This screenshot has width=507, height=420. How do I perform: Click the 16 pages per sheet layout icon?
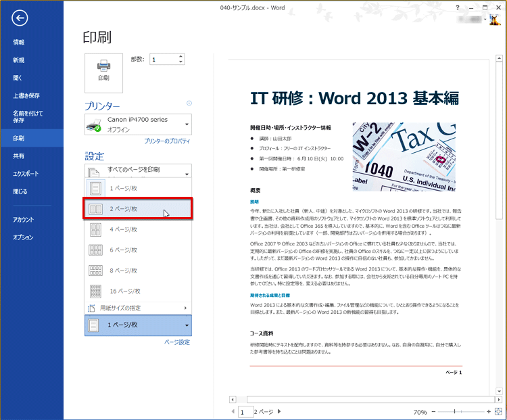click(x=95, y=291)
